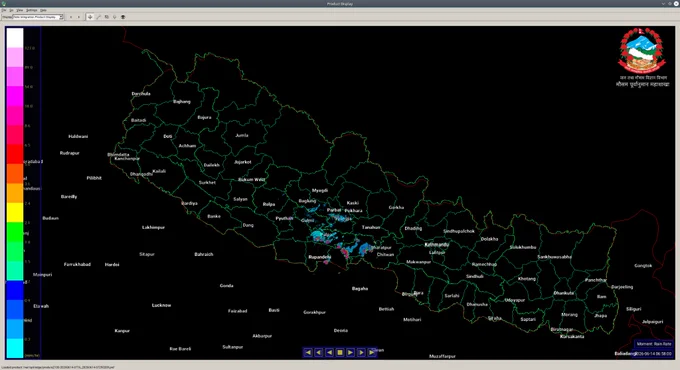The image size is (680, 370).
Task: Click the Solukhumbu label on map
Action: pos(523,247)
